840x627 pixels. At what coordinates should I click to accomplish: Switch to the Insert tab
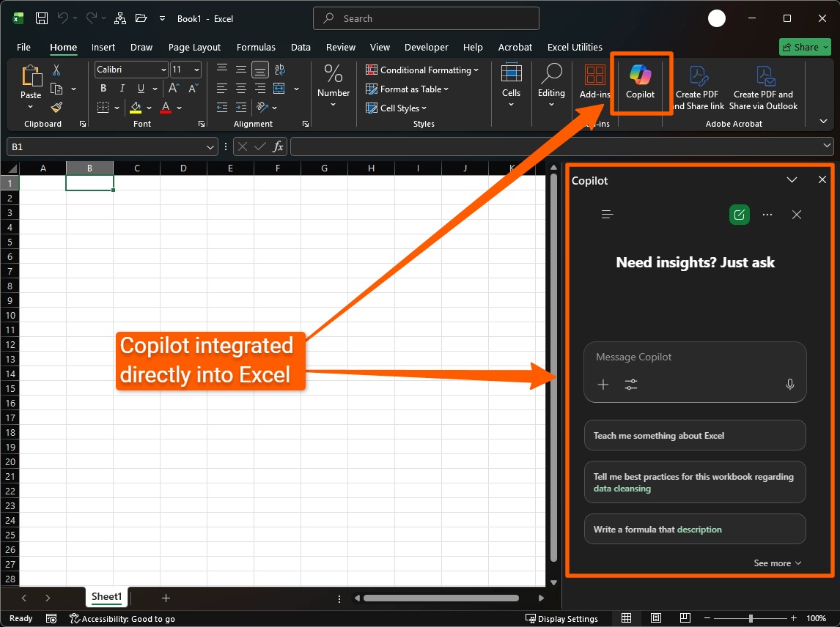click(103, 47)
